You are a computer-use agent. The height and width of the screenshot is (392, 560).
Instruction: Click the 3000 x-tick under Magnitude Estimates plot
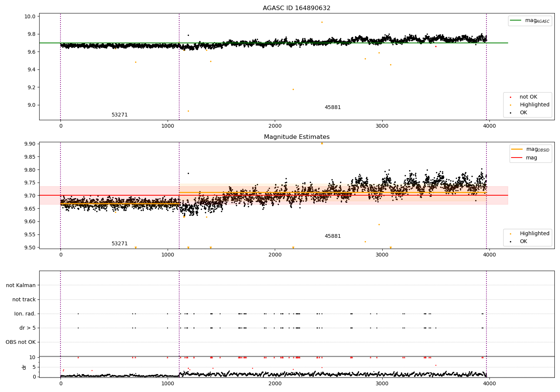coord(382,255)
